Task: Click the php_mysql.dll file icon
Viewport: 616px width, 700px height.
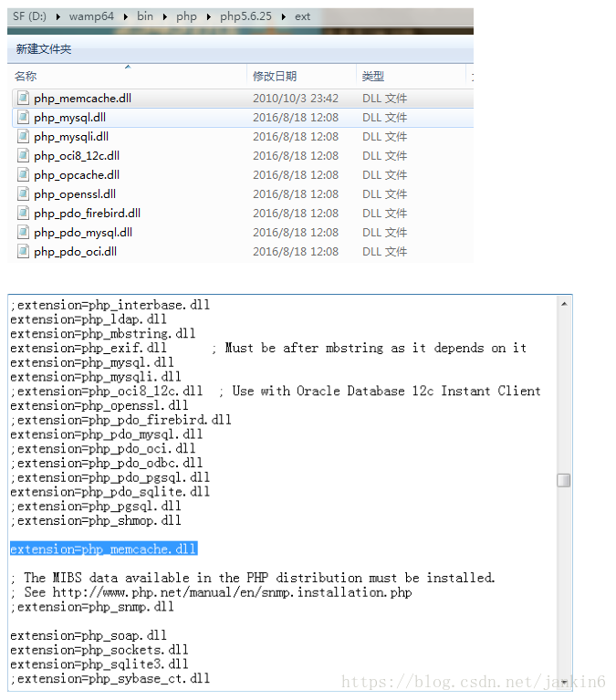Action: [x=23, y=117]
